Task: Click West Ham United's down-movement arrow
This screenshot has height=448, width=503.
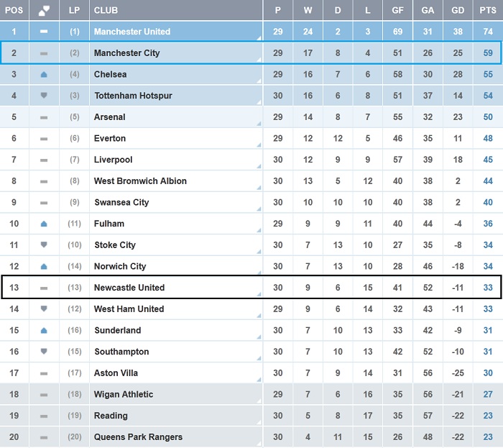Action: [x=44, y=308]
